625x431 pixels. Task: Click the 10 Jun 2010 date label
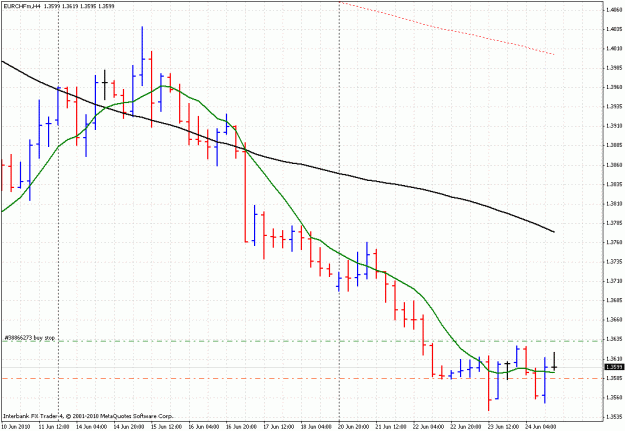coord(16,427)
